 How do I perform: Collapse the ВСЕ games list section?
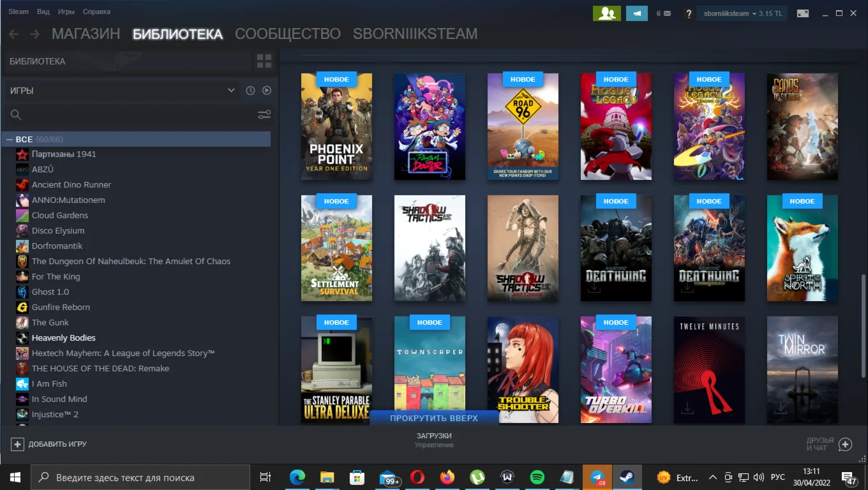(10, 139)
